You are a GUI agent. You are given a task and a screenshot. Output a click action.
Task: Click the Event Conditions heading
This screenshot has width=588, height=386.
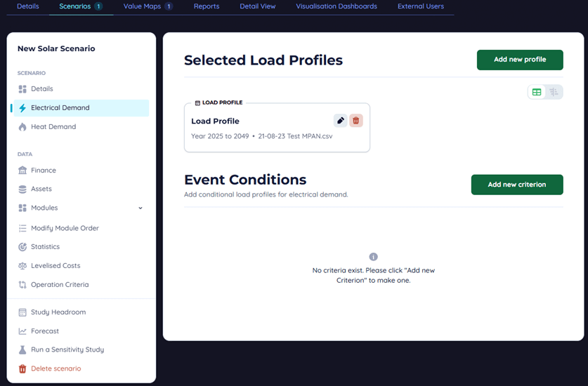245,180
